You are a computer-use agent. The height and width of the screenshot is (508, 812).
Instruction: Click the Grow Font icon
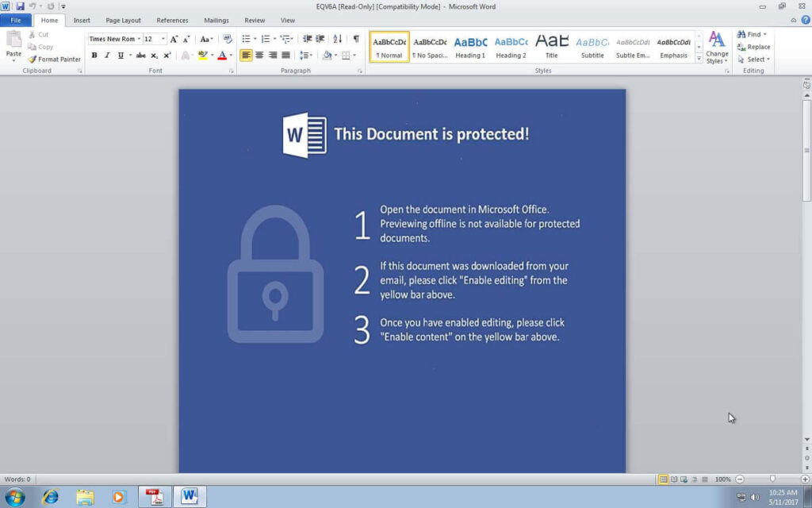pyautogui.click(x=174, y=39)
